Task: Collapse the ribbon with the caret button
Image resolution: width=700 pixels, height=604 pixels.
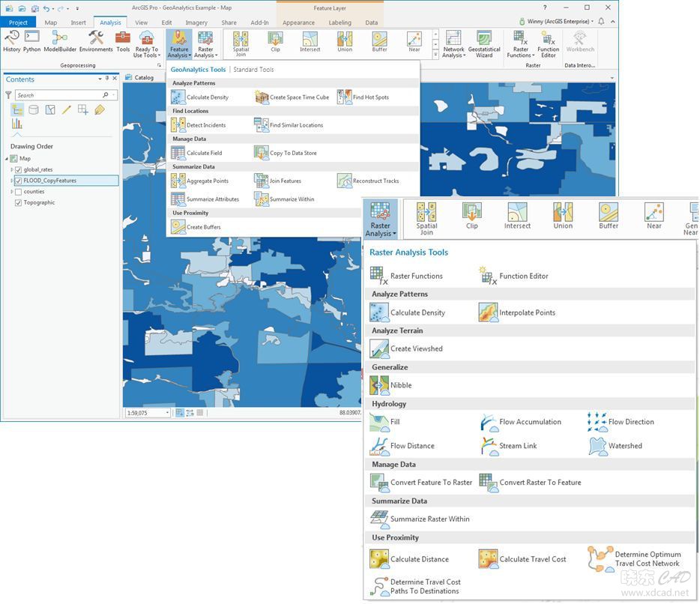Action: (x=613, y=21)
